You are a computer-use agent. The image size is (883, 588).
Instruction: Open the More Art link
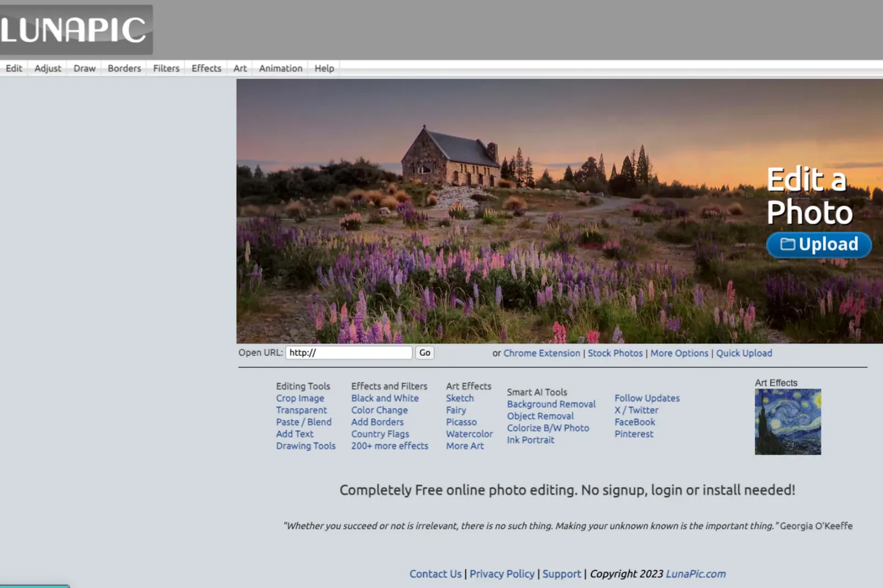(465, 446)
